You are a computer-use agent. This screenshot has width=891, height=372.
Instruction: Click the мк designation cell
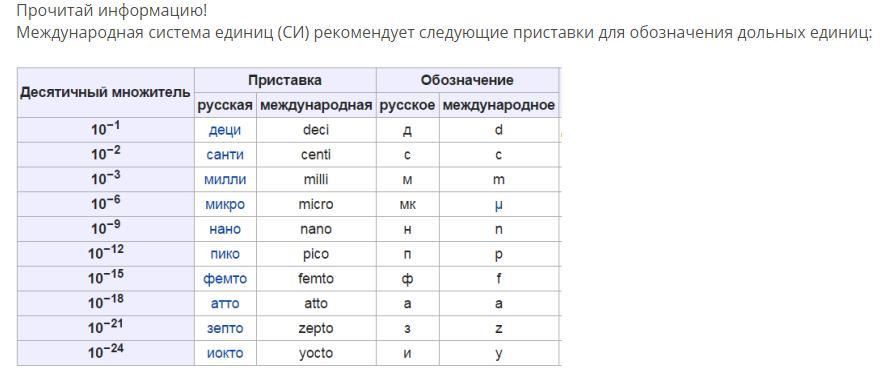click(407, 204)
